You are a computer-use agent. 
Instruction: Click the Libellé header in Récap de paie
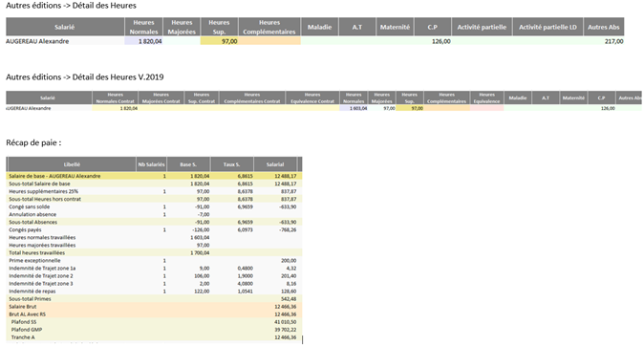(72, 164)
